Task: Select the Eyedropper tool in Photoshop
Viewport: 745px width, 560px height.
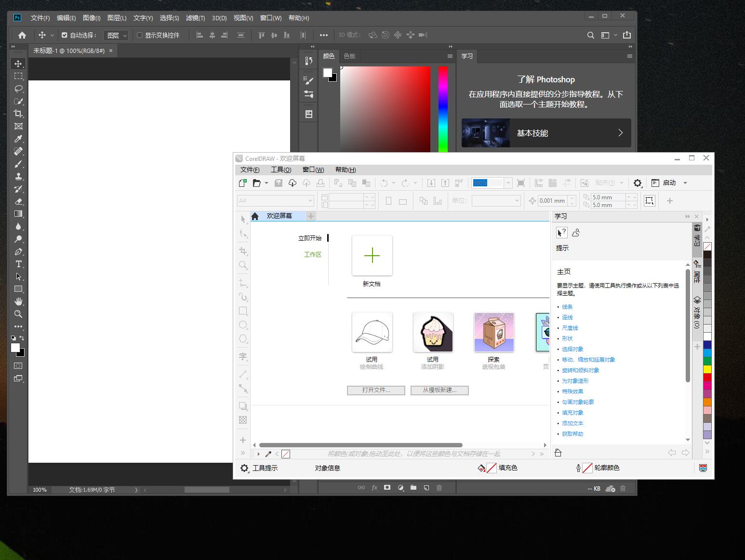Action: (18, 139)
